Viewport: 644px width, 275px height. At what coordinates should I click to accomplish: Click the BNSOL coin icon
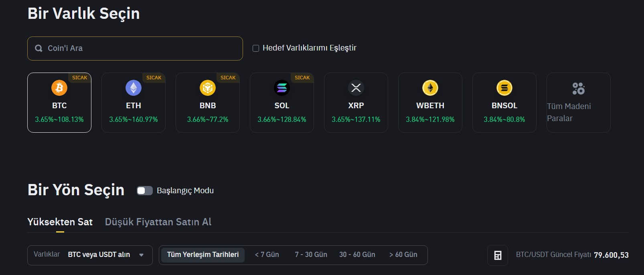(x=504, y=88)
